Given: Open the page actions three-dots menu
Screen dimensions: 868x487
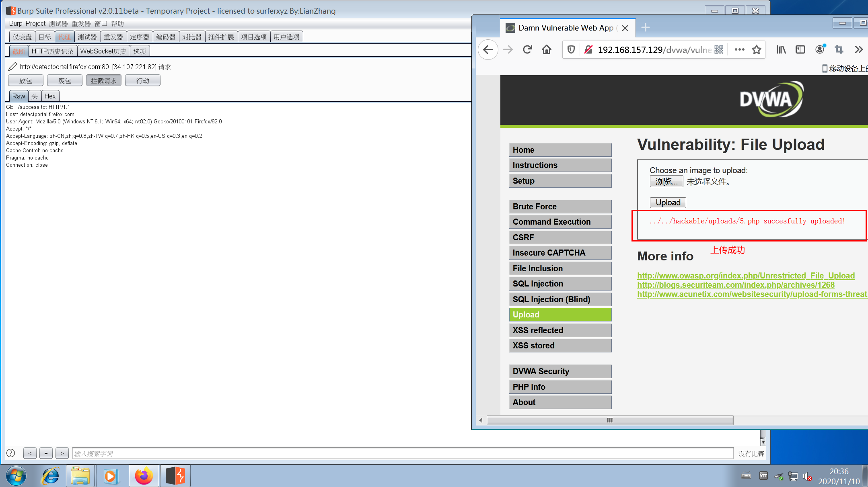Looking at the screenshot, I should [x=739, y=49].
